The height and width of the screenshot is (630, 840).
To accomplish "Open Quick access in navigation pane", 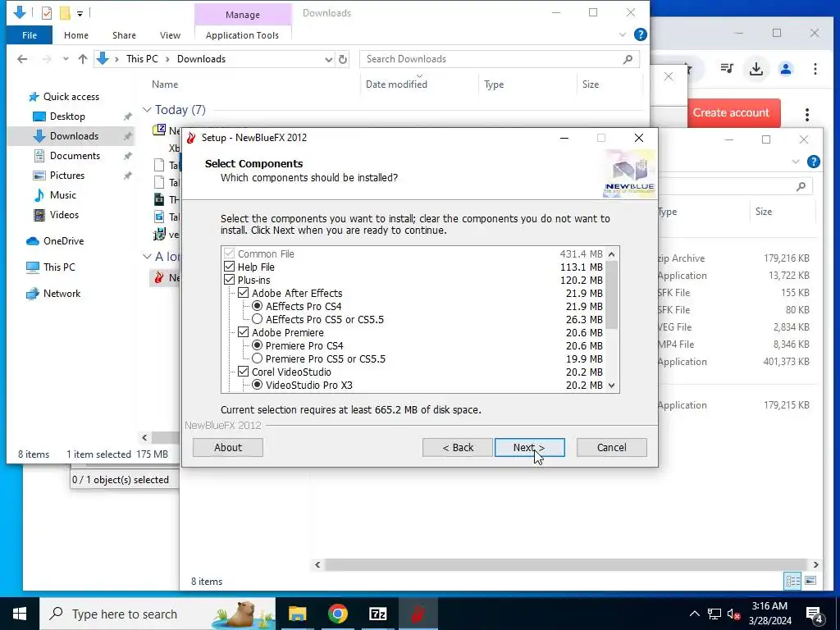I will (x=71, y=97).
